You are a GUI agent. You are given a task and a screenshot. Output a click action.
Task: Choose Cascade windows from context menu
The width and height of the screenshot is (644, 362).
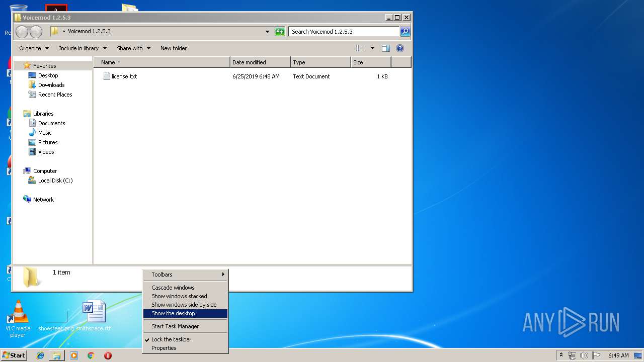click(185, 288)
